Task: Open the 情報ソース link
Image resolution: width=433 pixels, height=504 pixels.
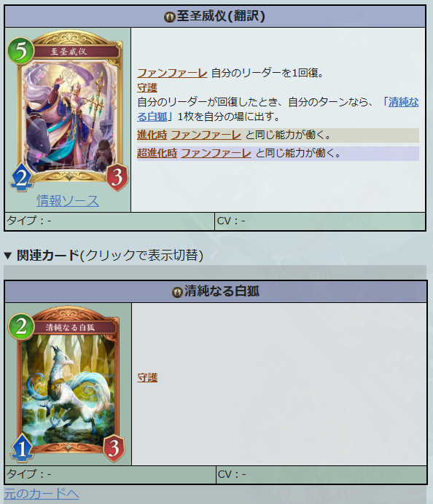Action: (x=68, y=201)
